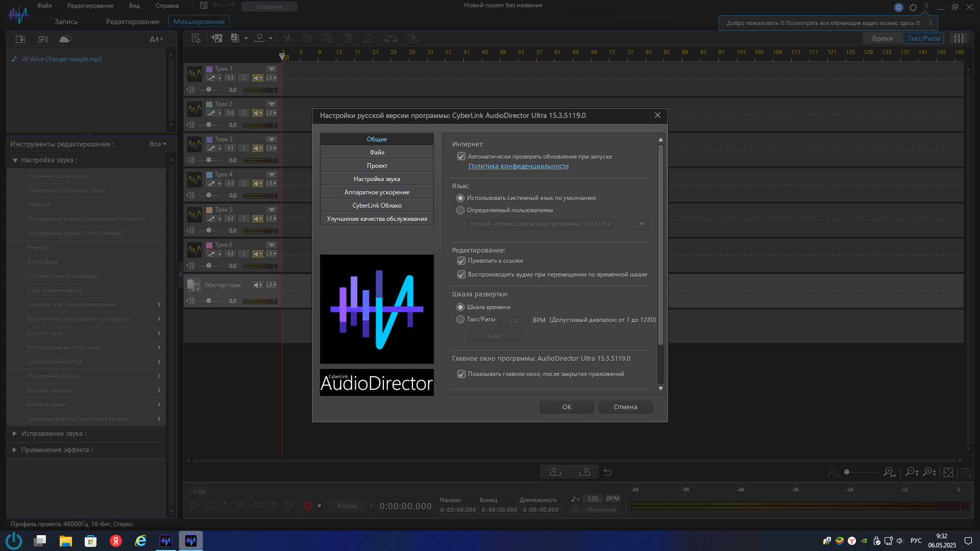Screen dimensions: 980x551
Task: Click the save project icon in menu bar
Action: coord(204,6)
